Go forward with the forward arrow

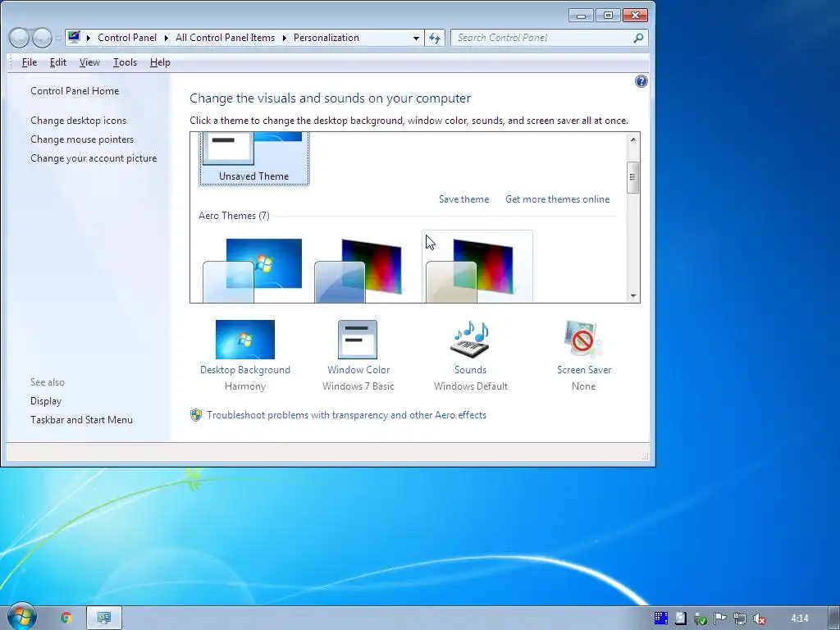coord(42,38)
